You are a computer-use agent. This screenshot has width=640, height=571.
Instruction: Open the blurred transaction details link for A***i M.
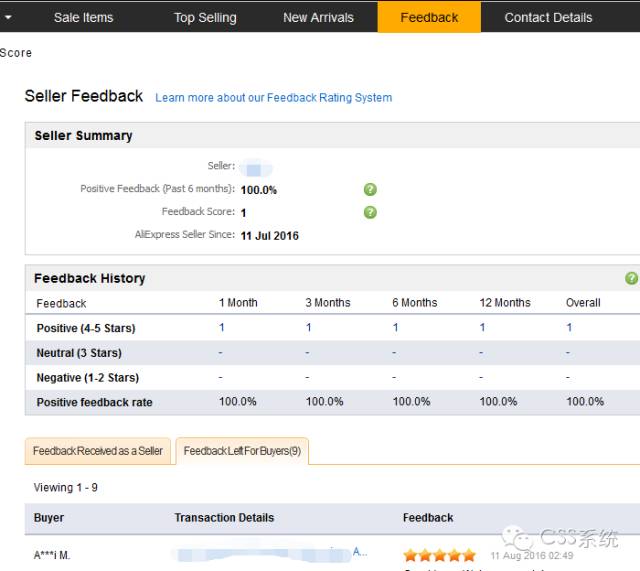click(x=269, y=554)
